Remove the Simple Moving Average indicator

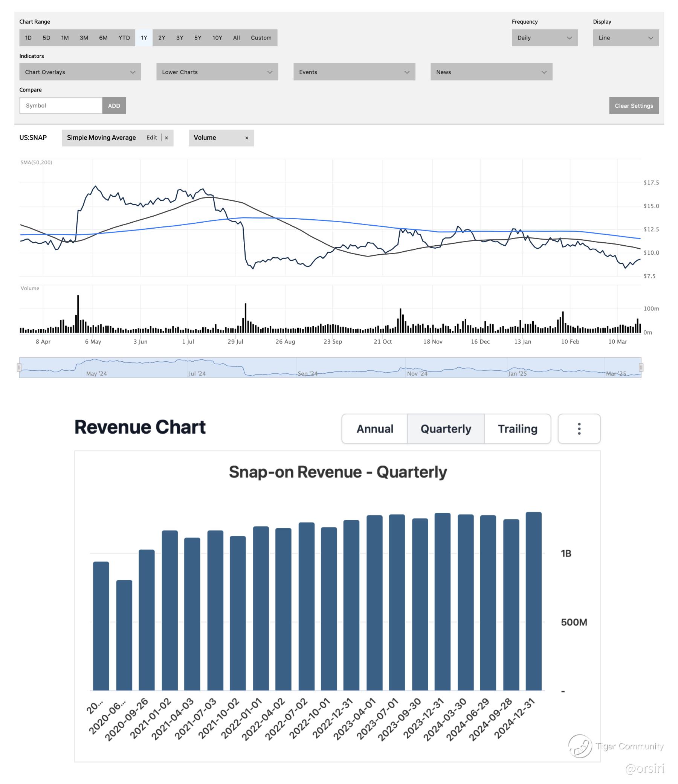click(x=166, y=138)
